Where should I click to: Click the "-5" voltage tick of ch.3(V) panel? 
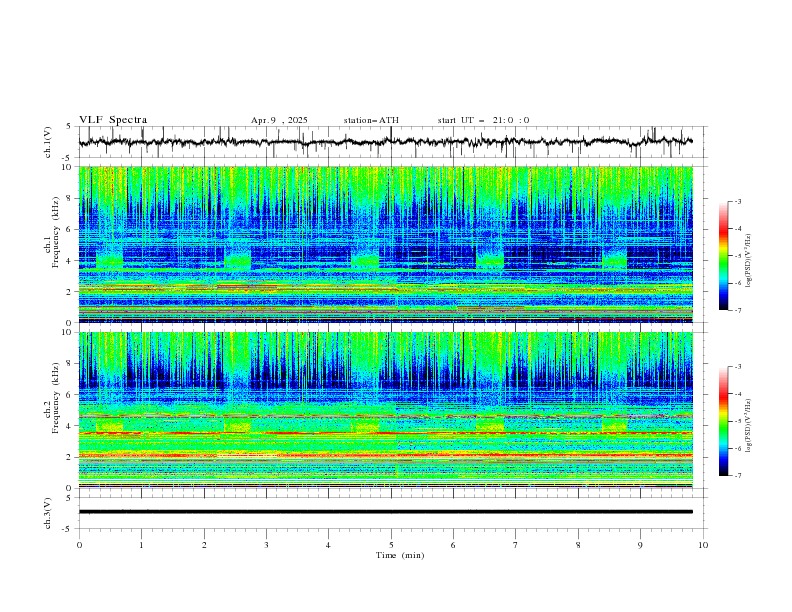coord(67,529)
